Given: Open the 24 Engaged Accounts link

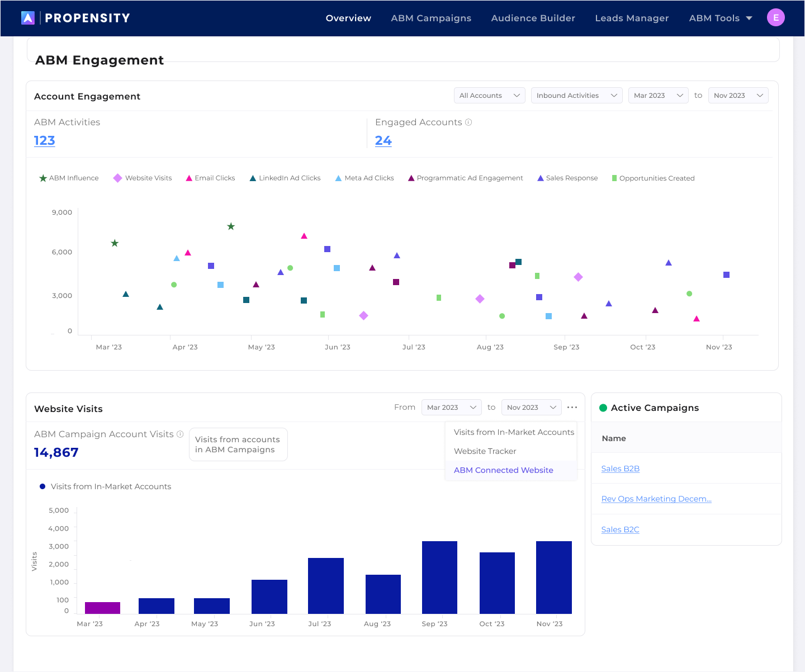Looking at the screenshot, I should [383, 141].
